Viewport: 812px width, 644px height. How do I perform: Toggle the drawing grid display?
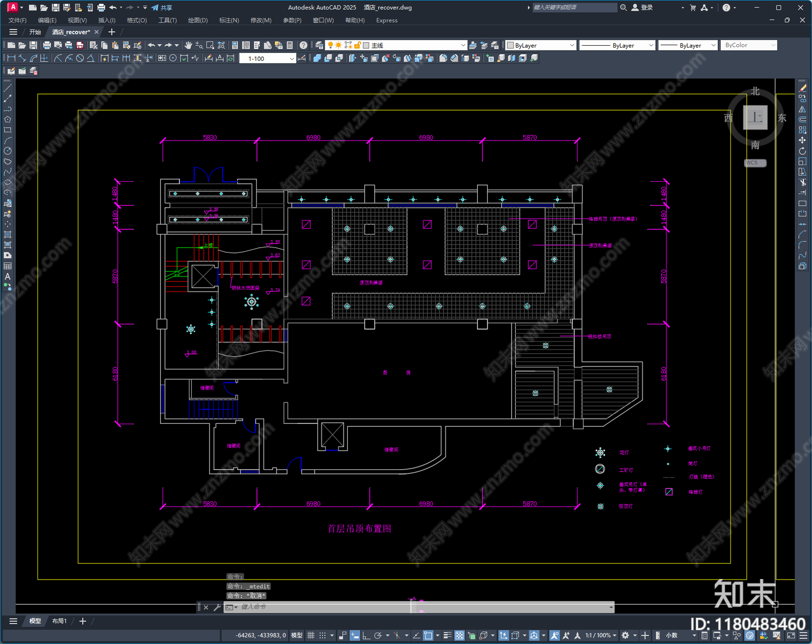pyautogui.click(x=311, y=635)
